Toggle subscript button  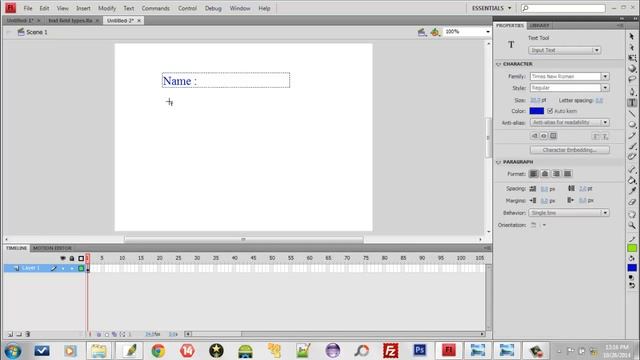point(605,136)
